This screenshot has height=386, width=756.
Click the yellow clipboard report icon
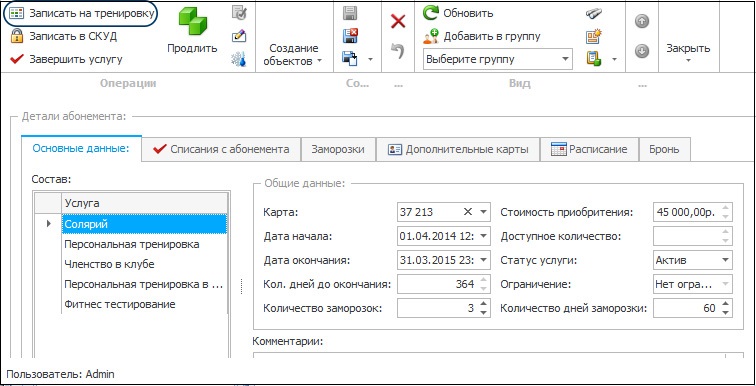tap(594, 59)
